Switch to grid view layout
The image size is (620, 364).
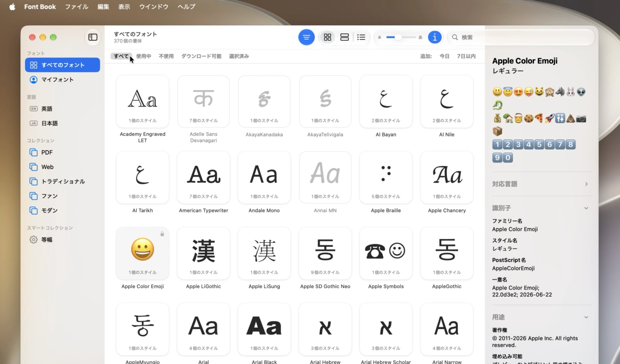tap(327, 37)
